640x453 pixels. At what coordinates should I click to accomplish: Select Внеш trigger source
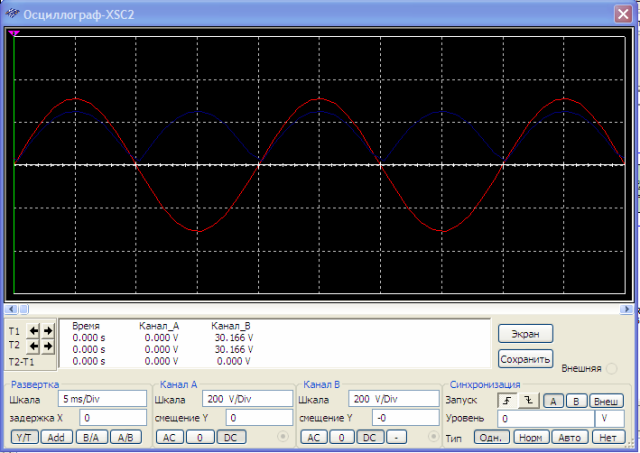click(606, 401)
